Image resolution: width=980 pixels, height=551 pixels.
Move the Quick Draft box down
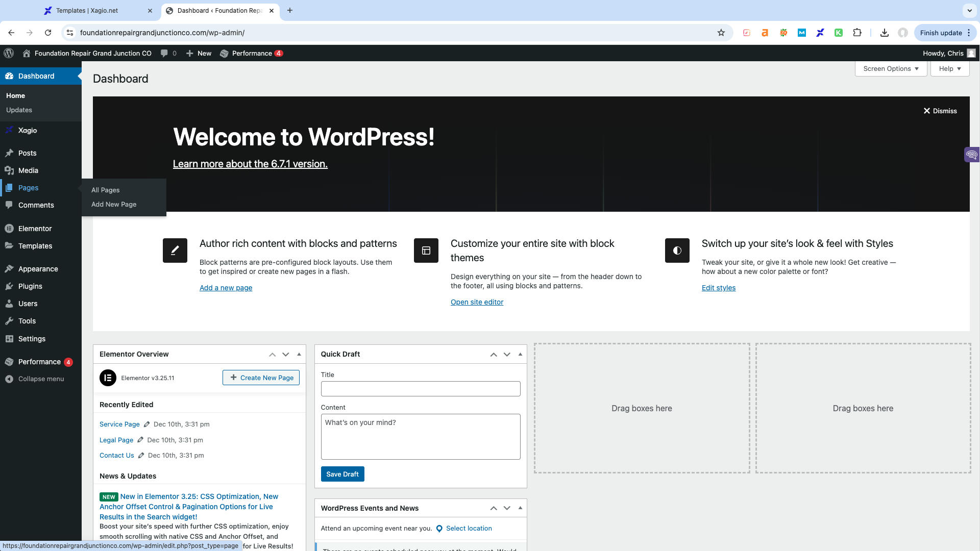[x=507, y=355]
